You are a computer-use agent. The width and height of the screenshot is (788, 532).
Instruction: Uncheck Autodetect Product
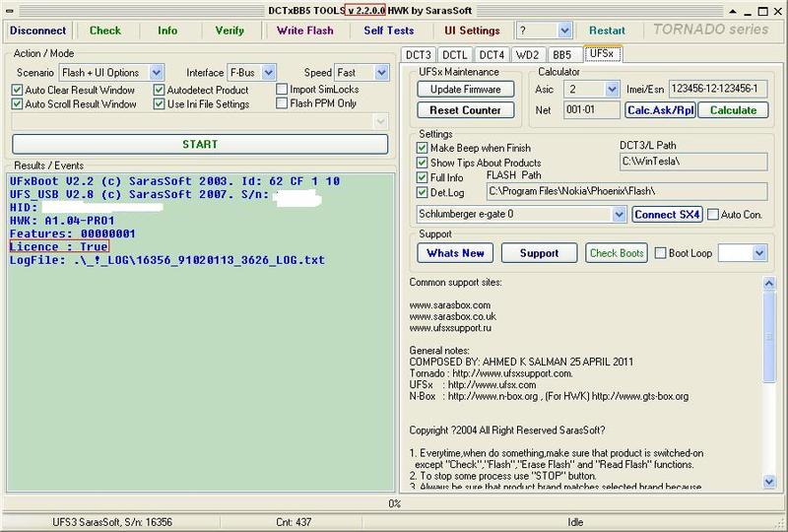pyautogui.click(x=160, y=90)
